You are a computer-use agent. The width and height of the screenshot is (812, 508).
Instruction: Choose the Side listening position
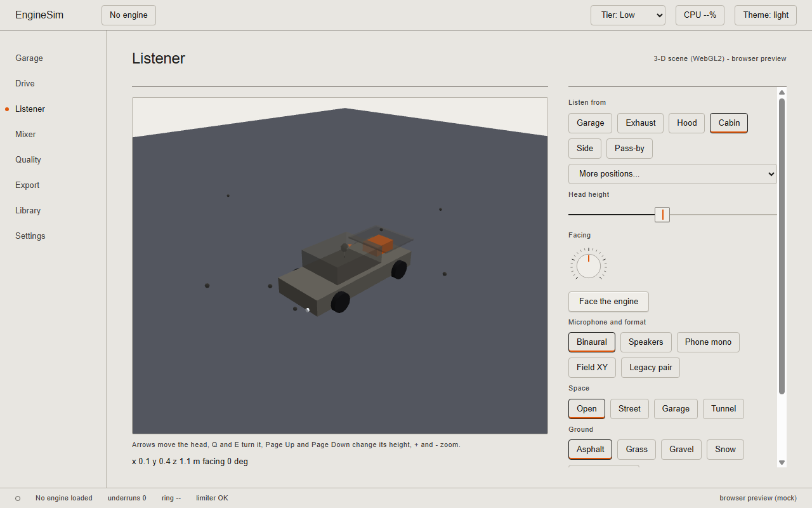[x=585, y=149]
